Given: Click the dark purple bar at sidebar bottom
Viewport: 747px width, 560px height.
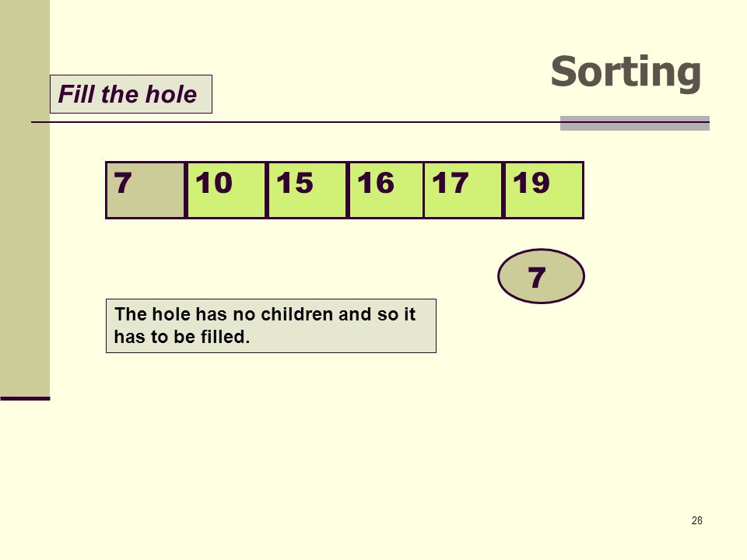Looking at the screenshot, I should click(x=25, y=398).
